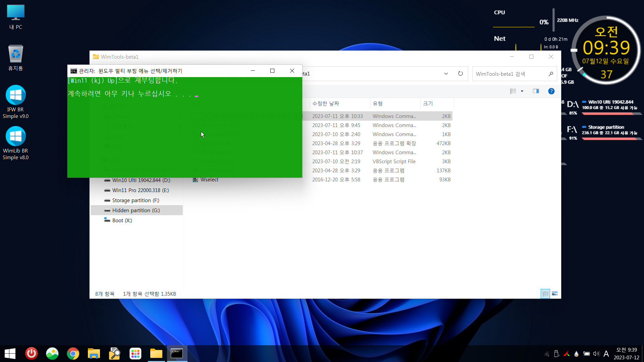Click the 472KB size cell
Image resolution: width=644 pixels, height=362 pixels.
443,143
